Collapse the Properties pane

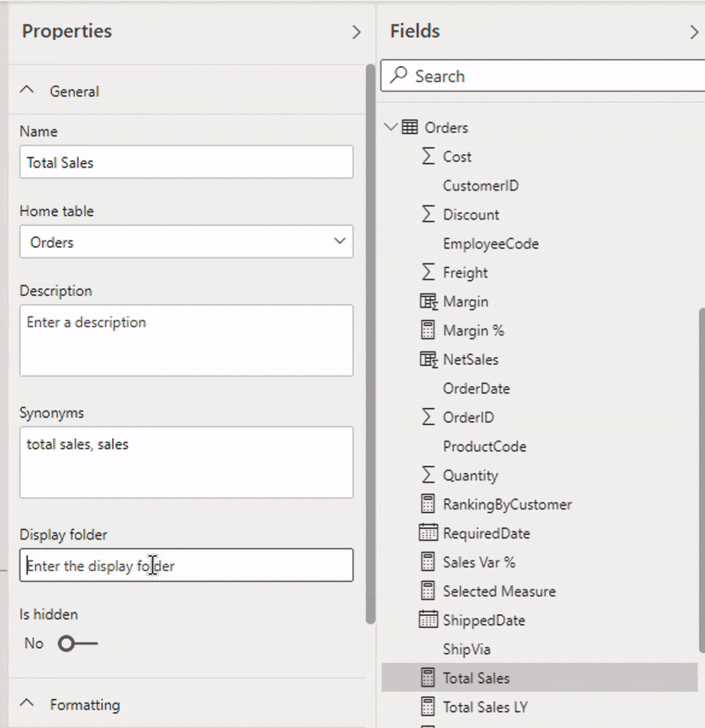pos(356,32)
